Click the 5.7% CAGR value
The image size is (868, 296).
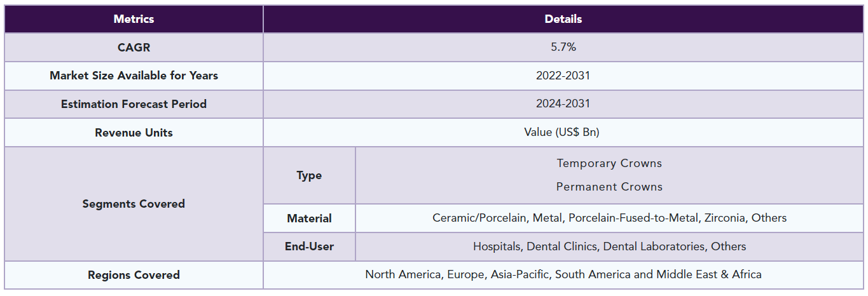click(x=563, y=48)
